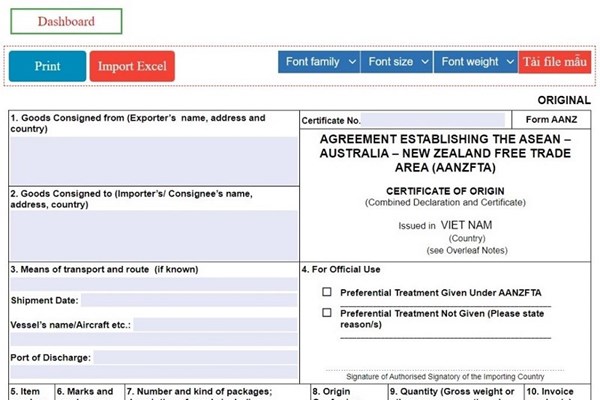Click the Number and kind of packages header

click(214, 391)
